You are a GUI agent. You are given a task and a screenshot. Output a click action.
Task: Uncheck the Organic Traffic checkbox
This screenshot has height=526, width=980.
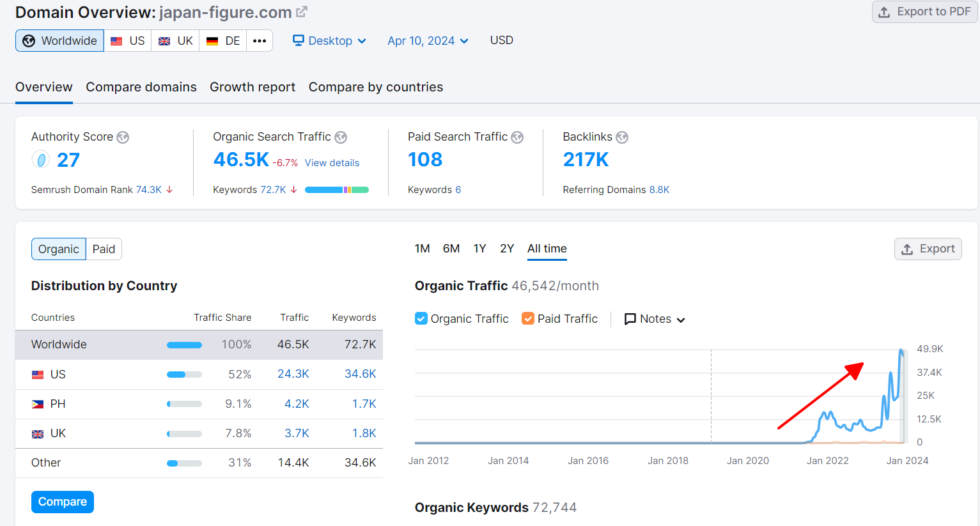point(421,318)
